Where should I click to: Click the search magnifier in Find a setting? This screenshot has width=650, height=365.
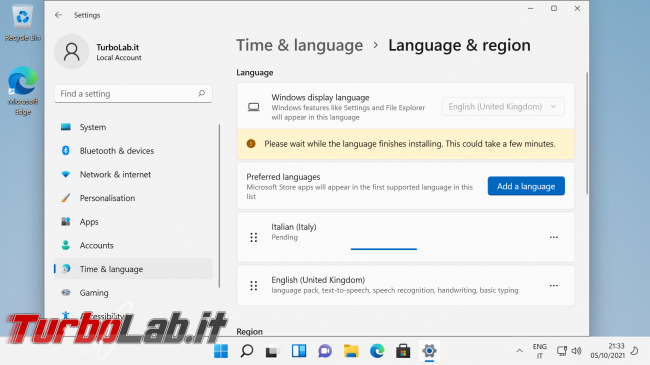click(x=201, y=94)
